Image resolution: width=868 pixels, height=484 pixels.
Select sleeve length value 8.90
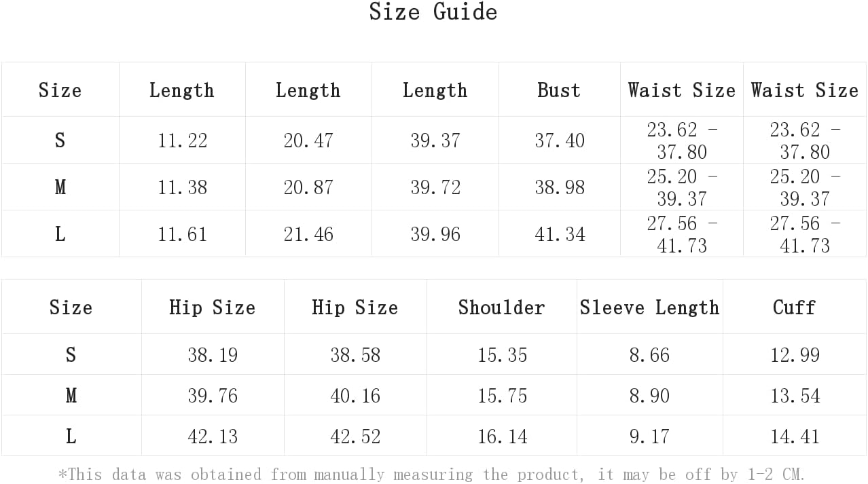[649, 396]
